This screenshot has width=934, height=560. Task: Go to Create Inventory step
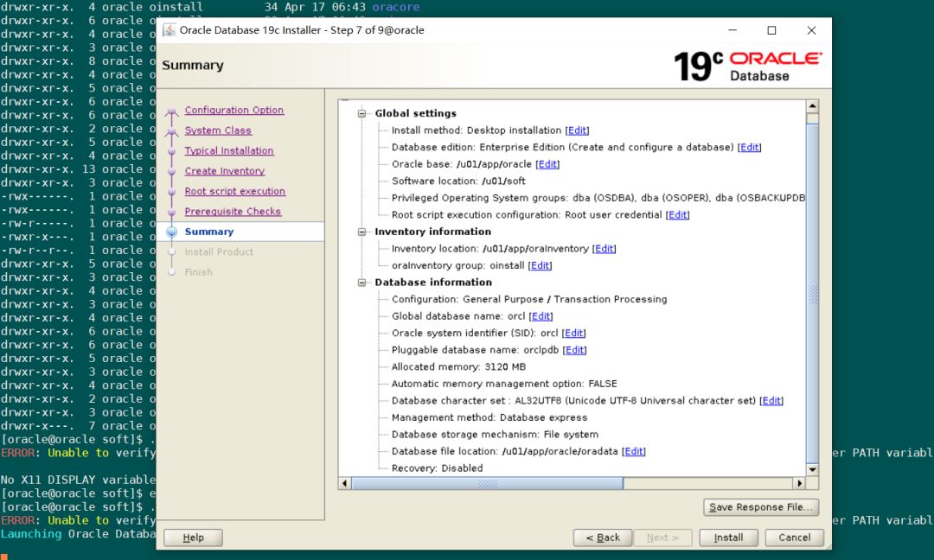[225, 171]
